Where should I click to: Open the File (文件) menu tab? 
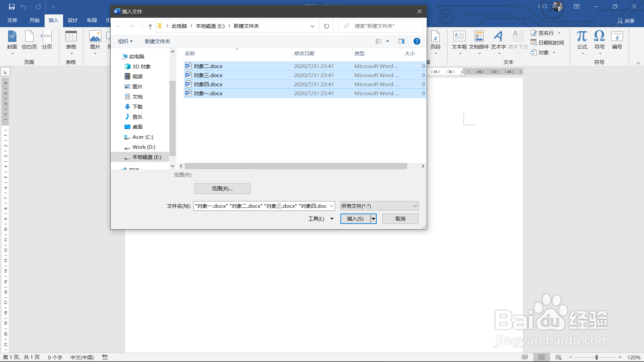coord(12,20)
